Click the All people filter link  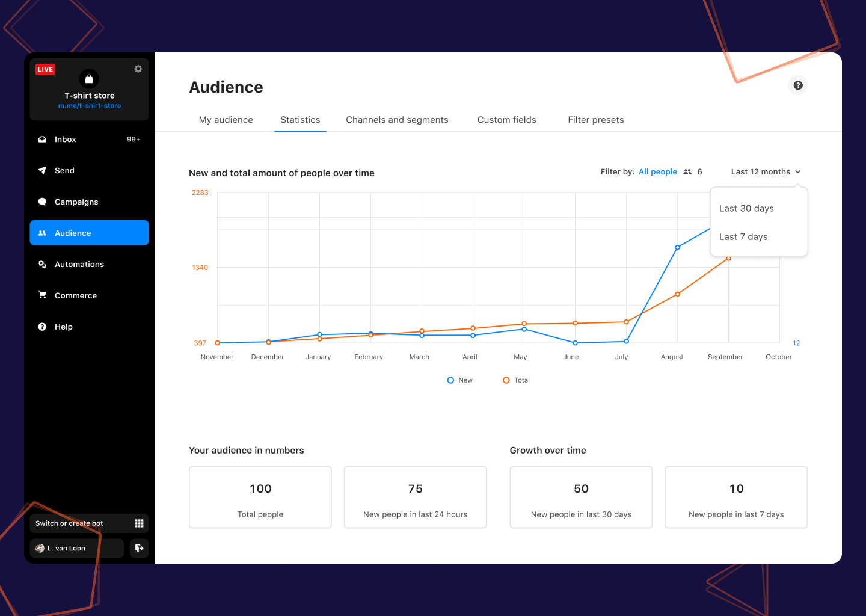[657, 172]
